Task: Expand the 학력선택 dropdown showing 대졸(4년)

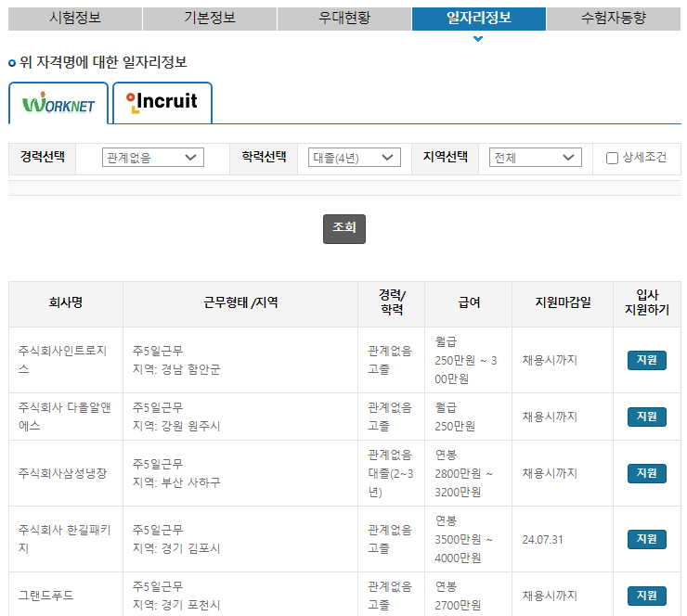Action: coord(354,158)
